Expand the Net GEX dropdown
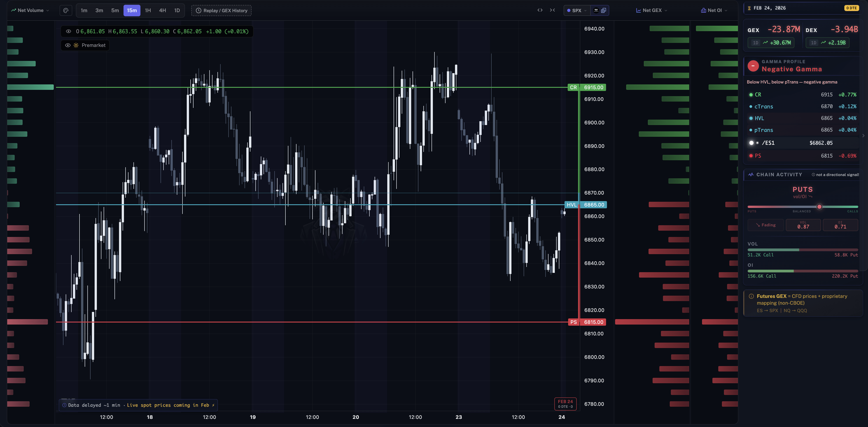Image resolution: width=868 pixels, height=427 pixels. pos(651,10)
